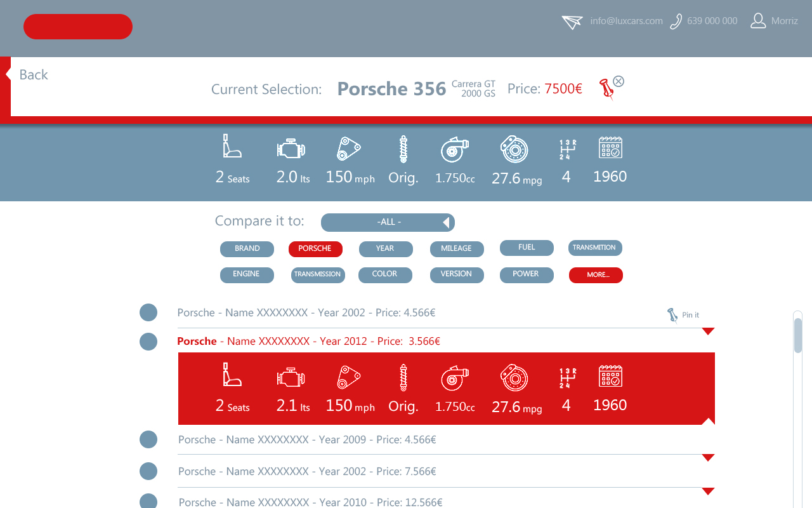Click Porsche Year 2002 Price 4.566€ row text
The image size is (812, 508).
click(306, 312)
